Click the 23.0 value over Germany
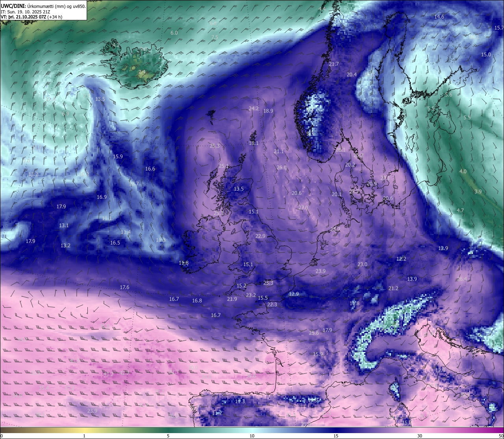Screen dimensions: 504x439 (x=362, y=264)
